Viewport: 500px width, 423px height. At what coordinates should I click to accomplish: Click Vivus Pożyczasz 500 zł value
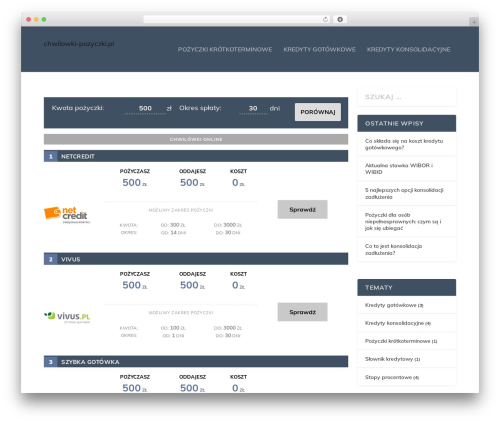point(135,285)
